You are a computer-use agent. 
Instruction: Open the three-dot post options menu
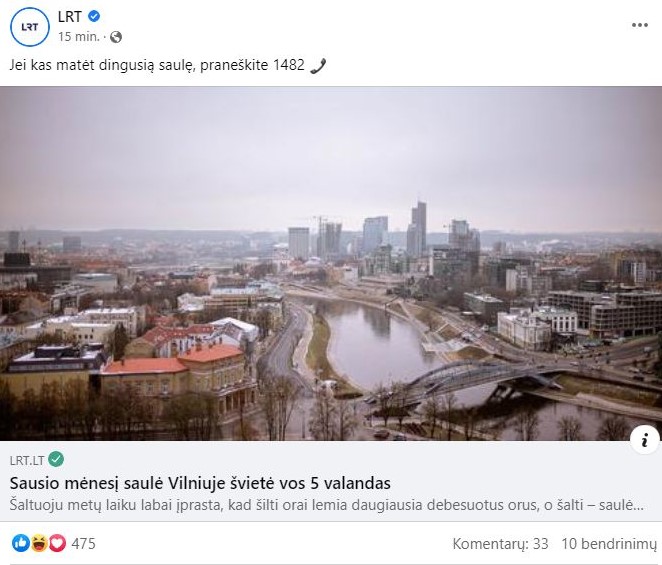(x=640, y=25)
